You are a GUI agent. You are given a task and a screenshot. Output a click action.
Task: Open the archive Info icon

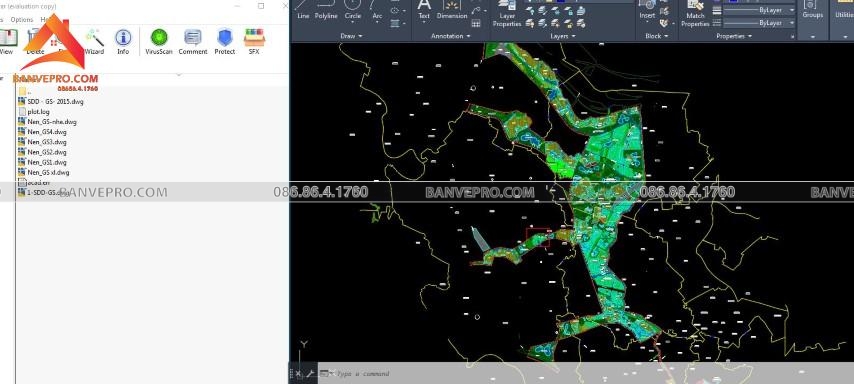[123, 42]
